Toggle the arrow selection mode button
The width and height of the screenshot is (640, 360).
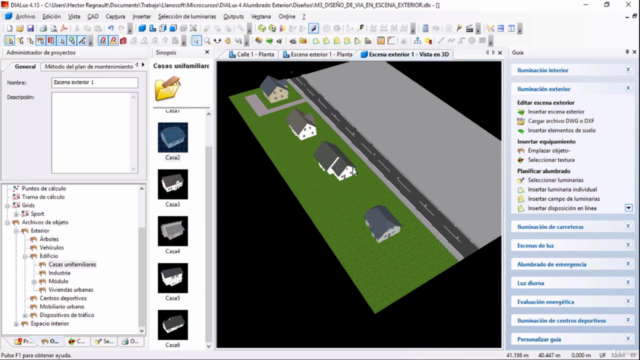coord(196,40)
